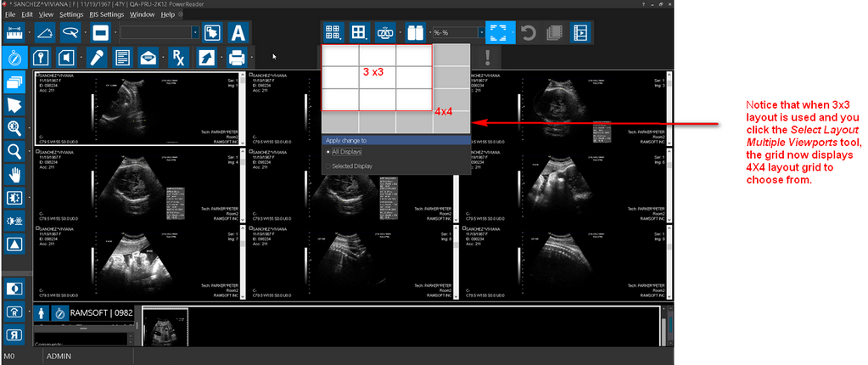868x365 pixels.
Task: Select the ruler measurement tool
Action: [x=14, y=32]
